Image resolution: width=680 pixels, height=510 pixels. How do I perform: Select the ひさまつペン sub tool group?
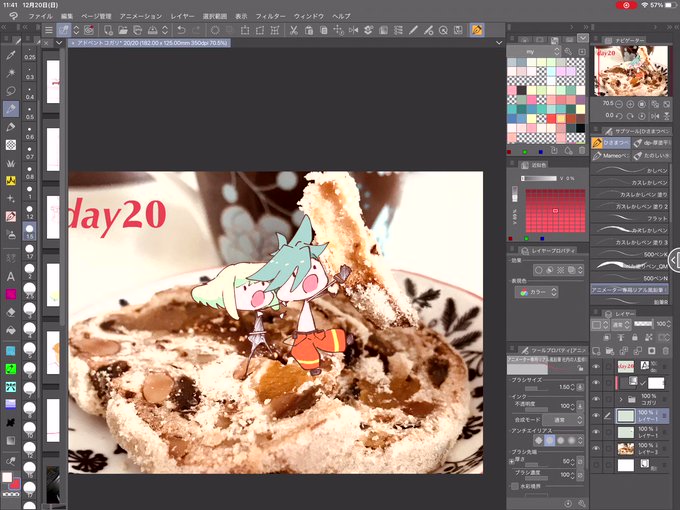point(611,143)
